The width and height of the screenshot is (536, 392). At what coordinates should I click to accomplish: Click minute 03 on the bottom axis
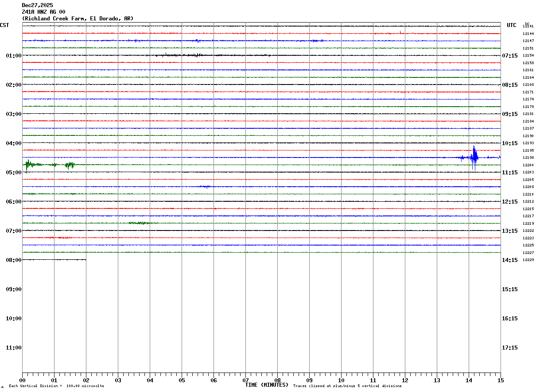118,380
